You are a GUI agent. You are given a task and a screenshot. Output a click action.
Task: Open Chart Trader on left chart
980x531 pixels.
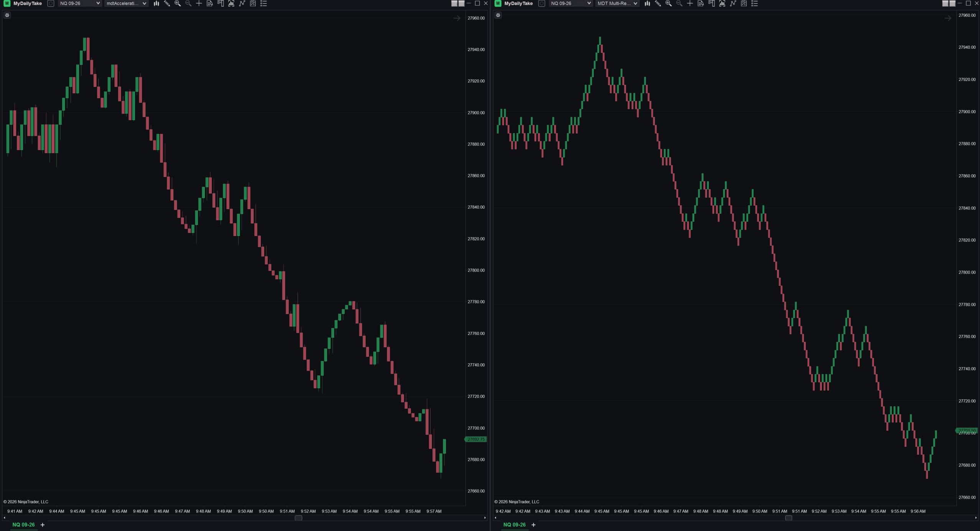tap(221, 3)
